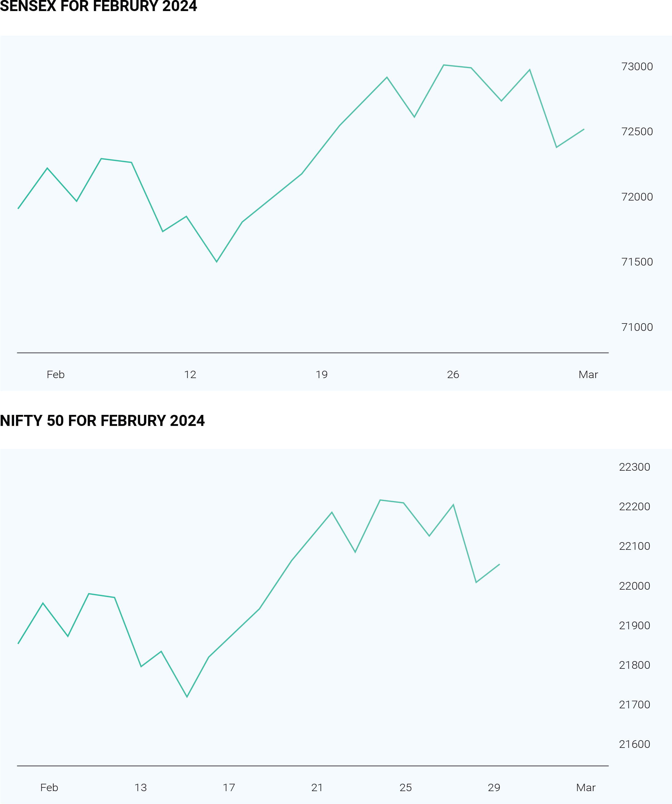Click the 71000 Sensex axis label
Screen dimensions: 672x804
click(x=637, y=327)
